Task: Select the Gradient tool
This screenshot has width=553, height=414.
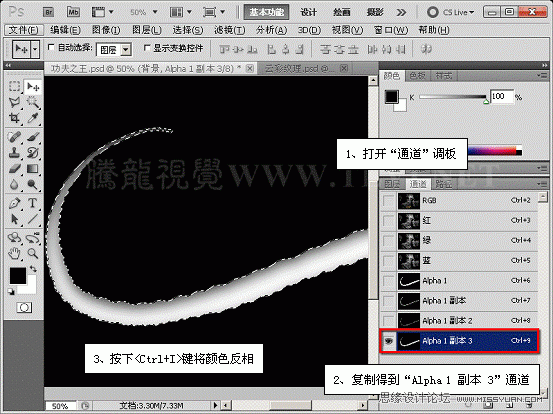Action: 33,169
